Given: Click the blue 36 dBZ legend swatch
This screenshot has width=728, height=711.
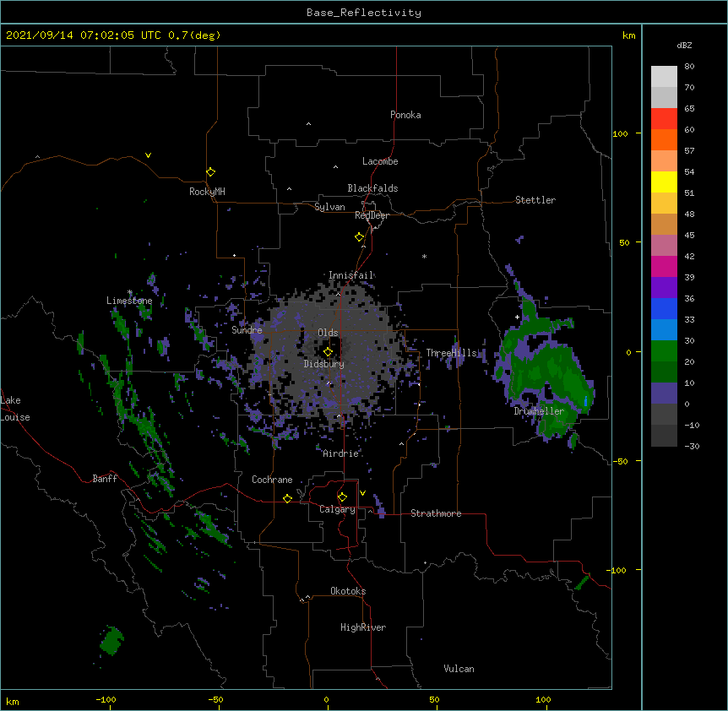Looking at the screenshot, I should click(664, 308).
